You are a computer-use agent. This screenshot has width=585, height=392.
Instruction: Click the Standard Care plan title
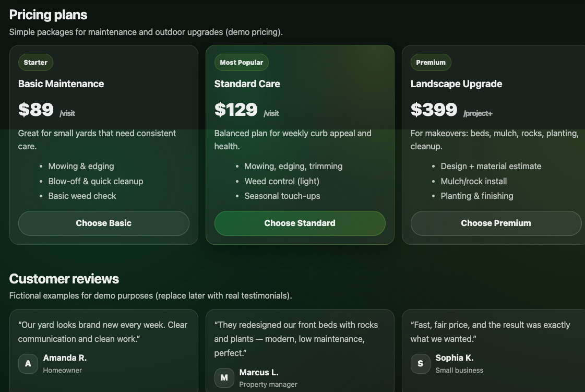pyautogui.click(x=247, y=84)
